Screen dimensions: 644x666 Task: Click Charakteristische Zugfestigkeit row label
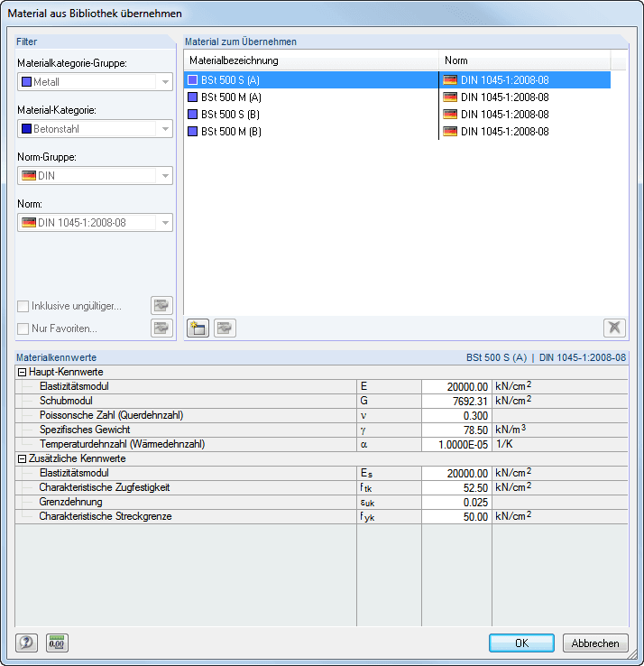click(x=105, y=487)
